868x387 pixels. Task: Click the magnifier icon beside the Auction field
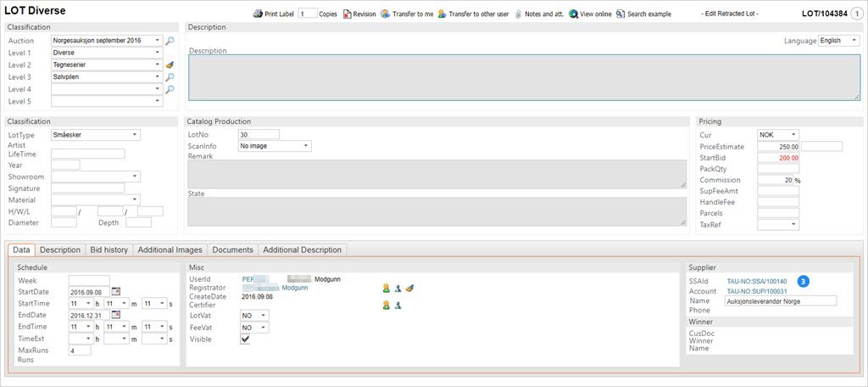pyautogui.click(x=170, y=41)
